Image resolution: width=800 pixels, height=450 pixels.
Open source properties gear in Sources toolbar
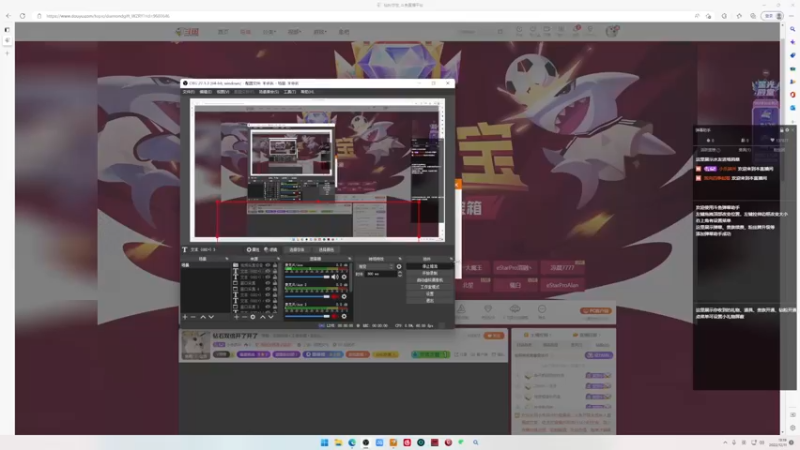pyautogui.click(x=253, y=317)
